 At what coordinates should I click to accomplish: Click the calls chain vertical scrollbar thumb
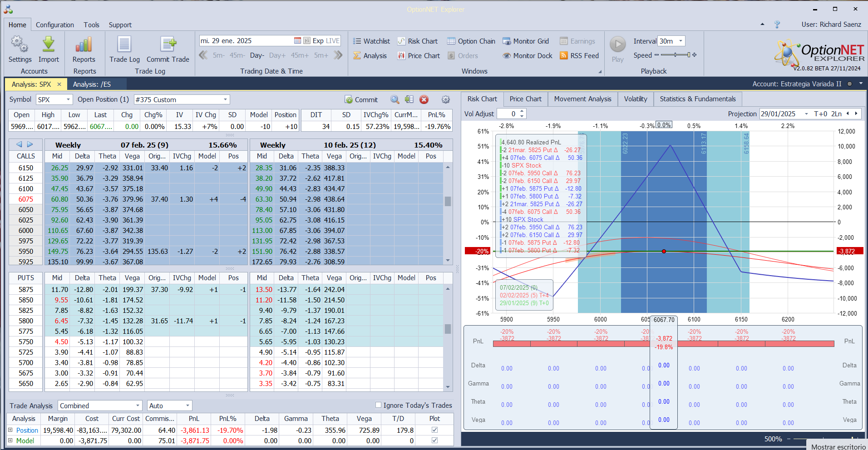click(x=448, y=201)
